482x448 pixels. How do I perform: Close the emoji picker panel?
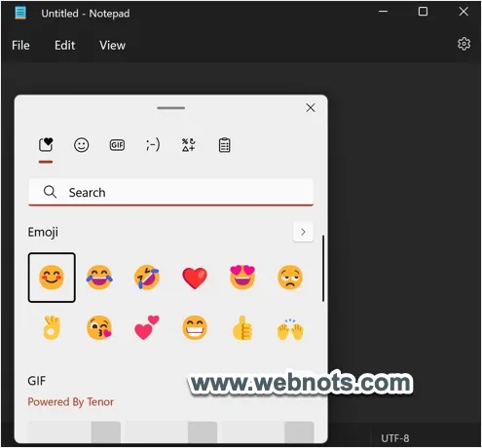pos(311,108)
